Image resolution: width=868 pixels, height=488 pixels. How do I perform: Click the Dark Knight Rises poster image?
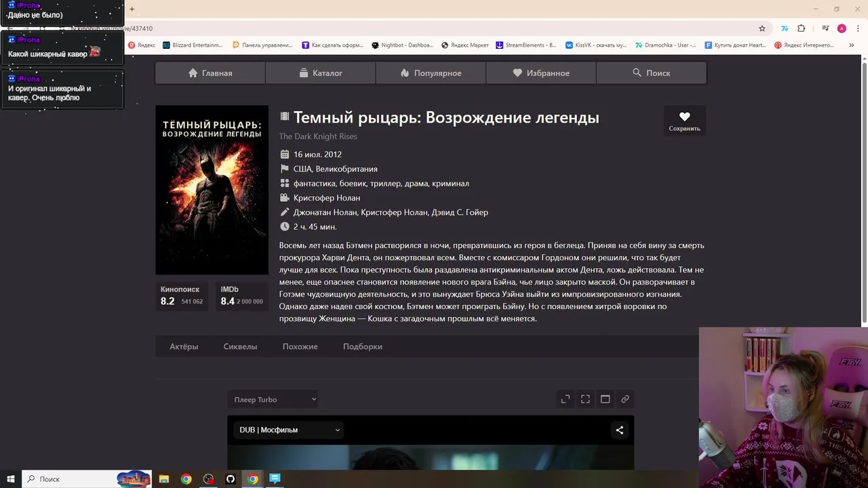coord(212,190)
